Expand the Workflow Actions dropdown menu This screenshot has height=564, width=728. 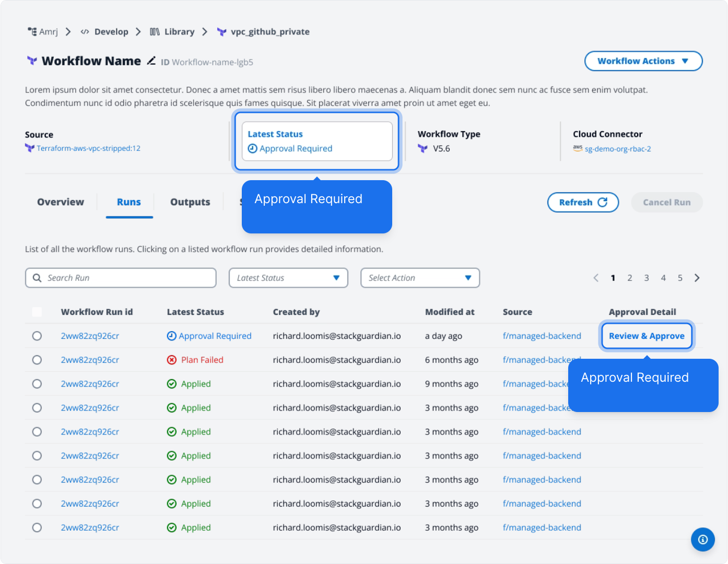[x=643, y=61]
